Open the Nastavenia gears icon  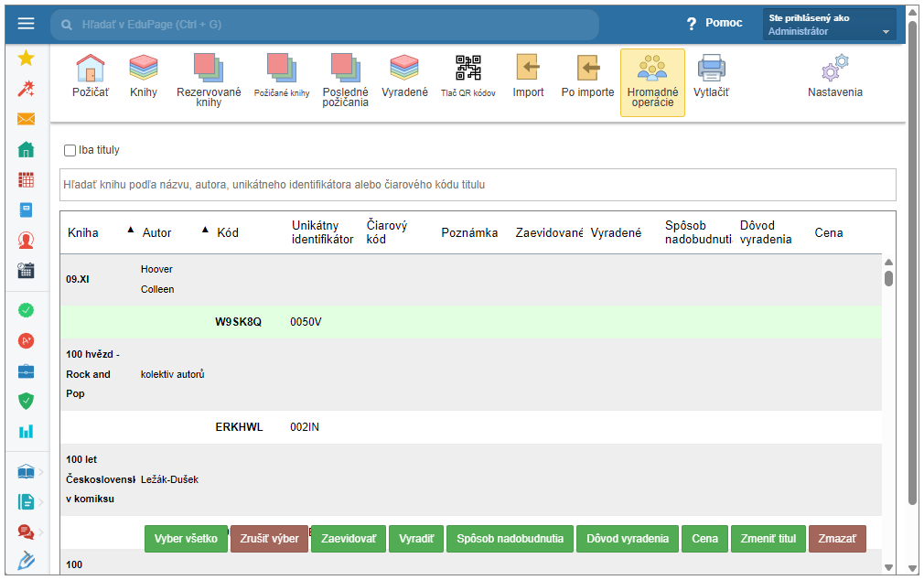[834, 69]
